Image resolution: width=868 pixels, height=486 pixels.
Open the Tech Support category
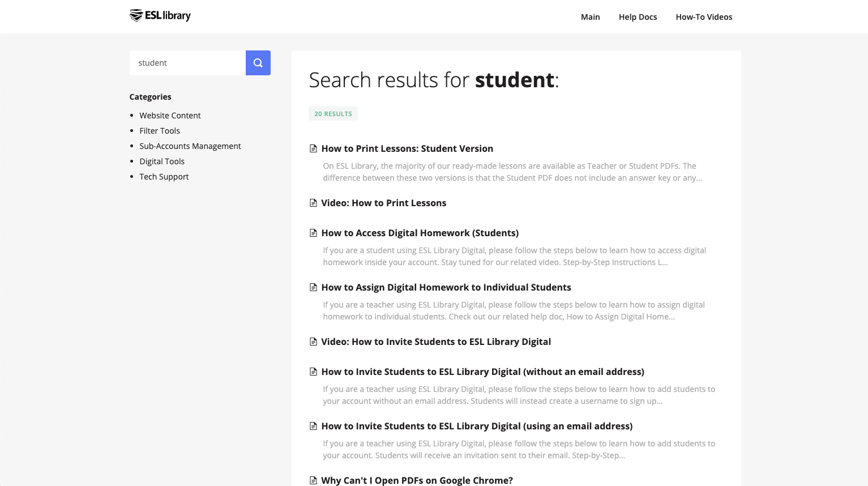click(x=164, y=177)
